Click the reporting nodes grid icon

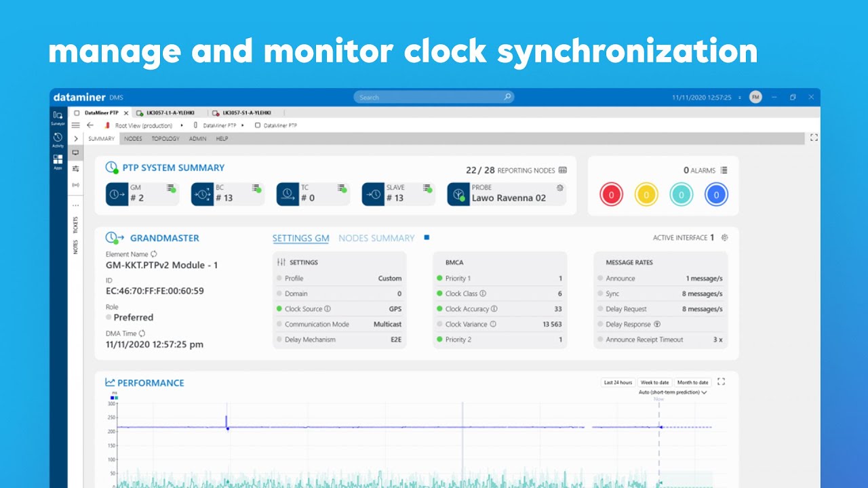(564, 170)
